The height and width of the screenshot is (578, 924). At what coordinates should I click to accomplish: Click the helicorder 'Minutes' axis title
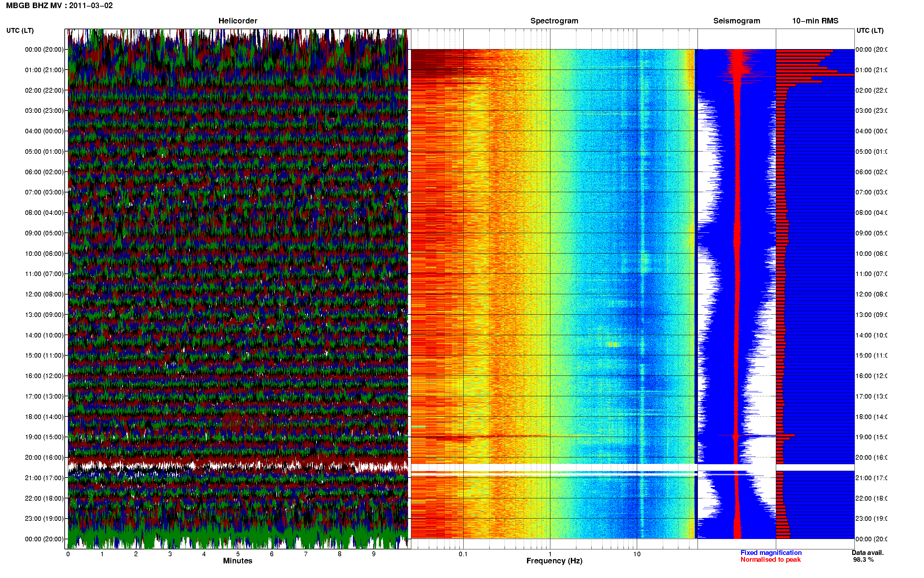point(237,561)
